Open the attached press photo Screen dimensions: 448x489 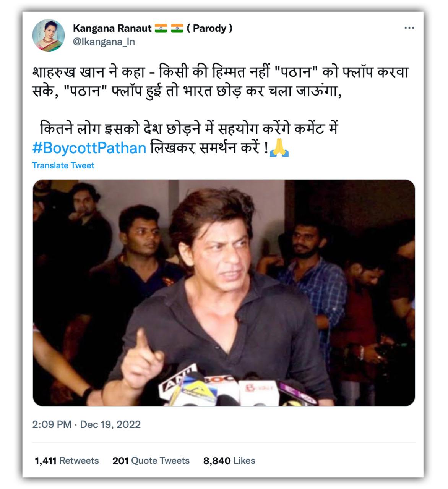pos(224,292)
